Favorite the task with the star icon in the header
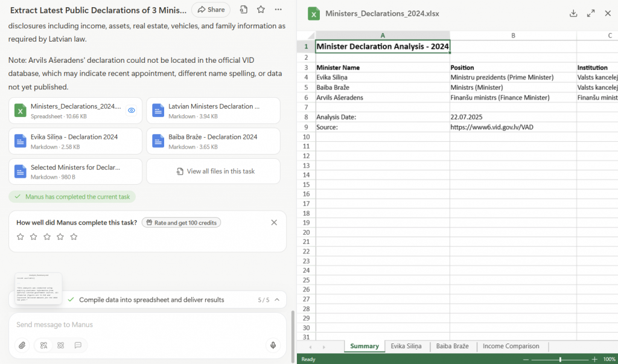This screenshot has width=618, height=364. [x=261, y=10]
